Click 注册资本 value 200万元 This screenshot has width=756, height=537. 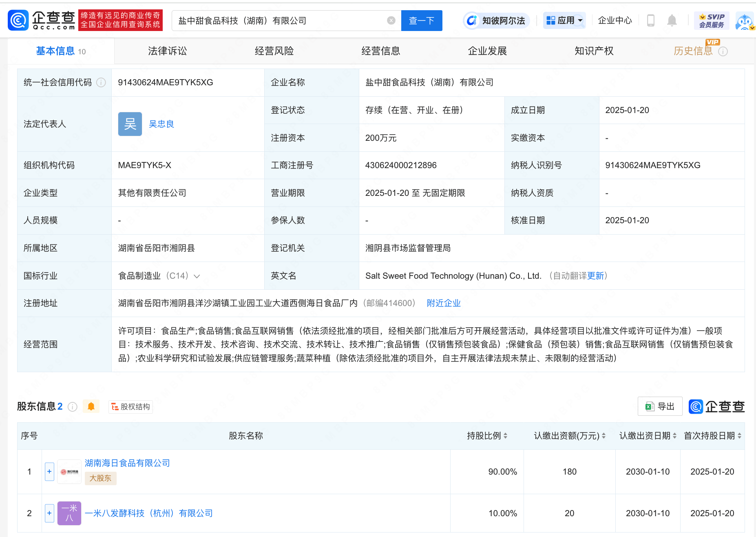(381, 138)
